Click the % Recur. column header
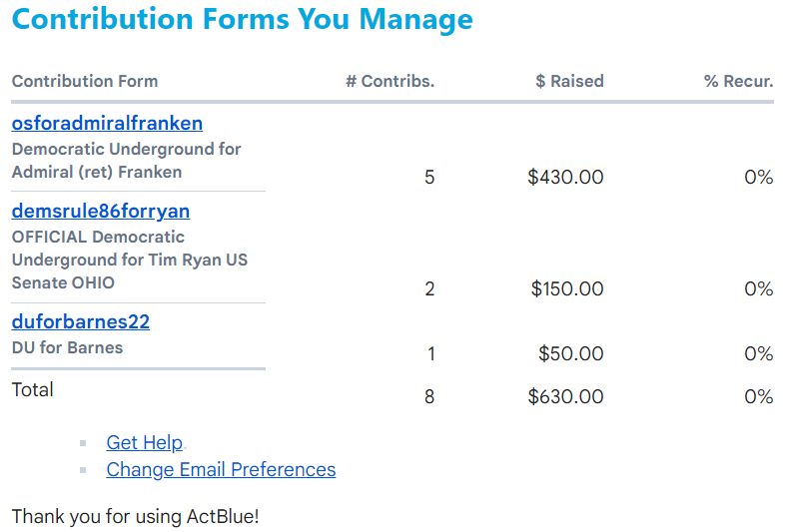The width and height of the screenshot is (785, 532). click(x=738, y=82)
